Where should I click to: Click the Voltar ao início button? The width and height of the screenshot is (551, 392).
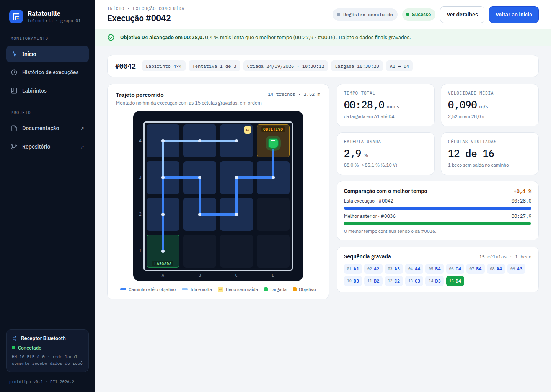click(x=514, y=15)
